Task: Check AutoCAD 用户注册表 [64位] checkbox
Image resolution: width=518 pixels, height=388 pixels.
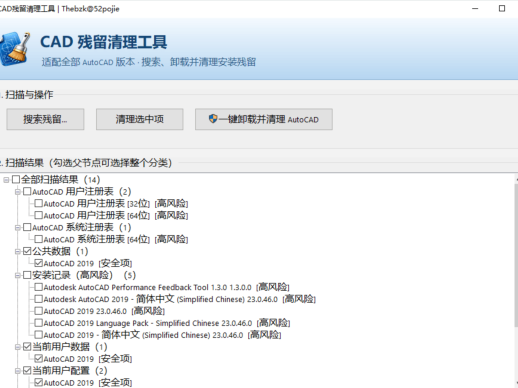Action: tap(39, 215)
